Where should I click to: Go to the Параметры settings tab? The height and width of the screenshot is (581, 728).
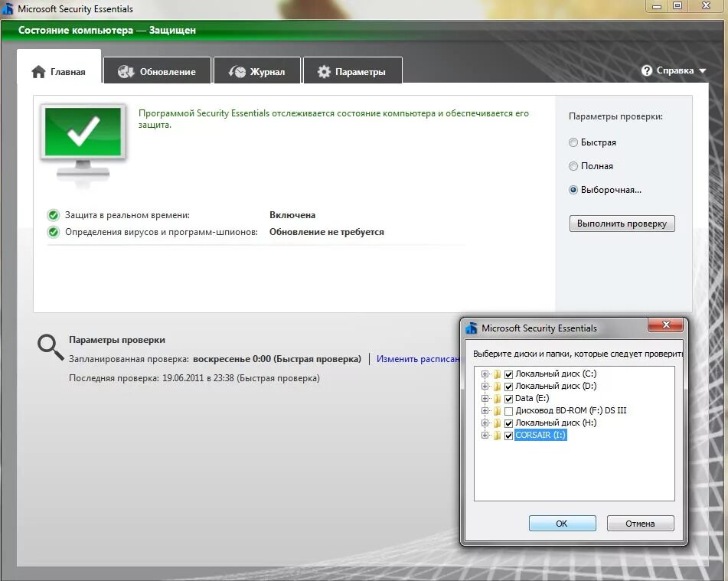(x=353, y=70)
